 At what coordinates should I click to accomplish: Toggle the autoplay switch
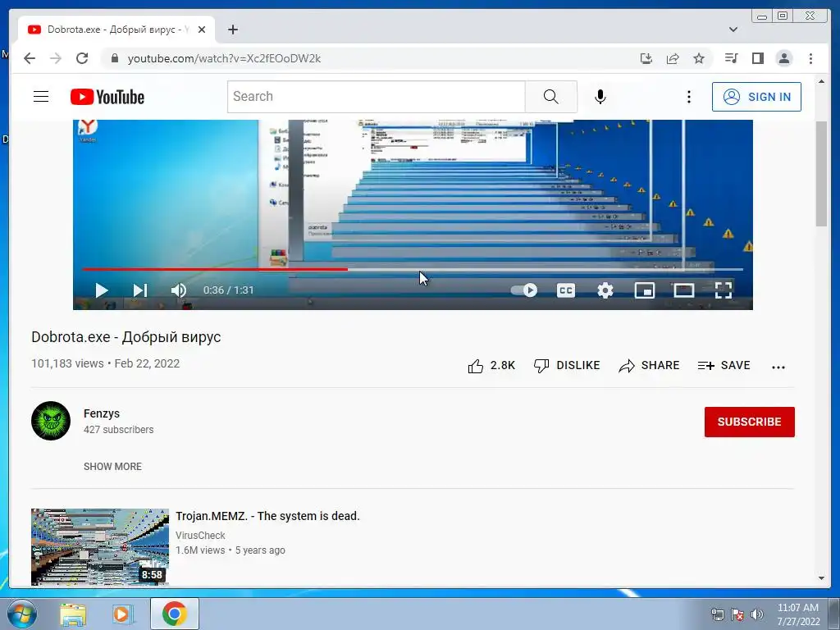click(524, 290)
